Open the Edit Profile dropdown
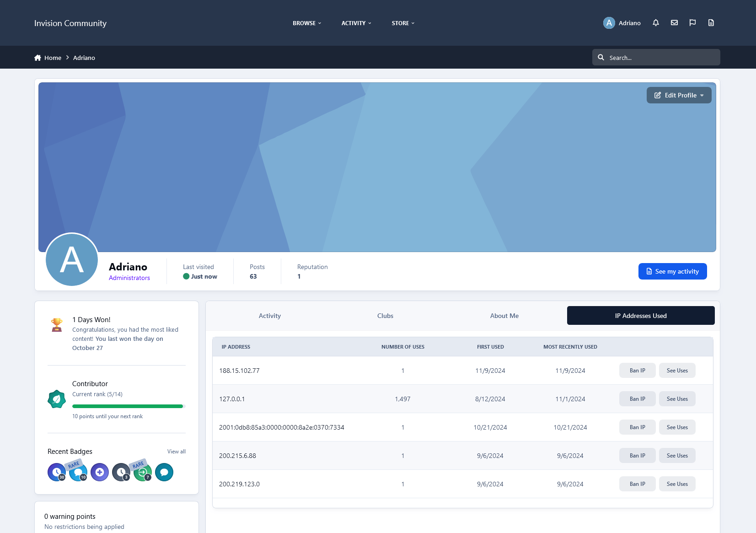756x533 pixels. tap(679, 95)
